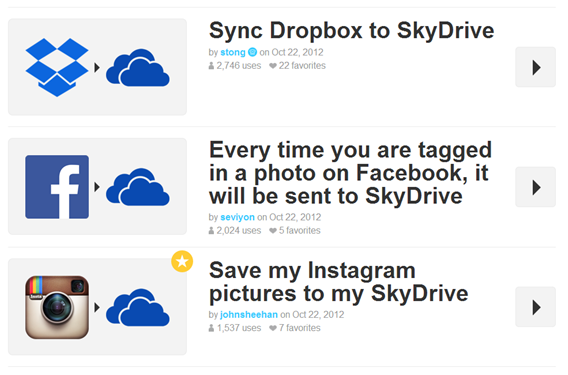The image size is (568, 375).
Task: Open author profile stong
Action: (x=233, y=52)
